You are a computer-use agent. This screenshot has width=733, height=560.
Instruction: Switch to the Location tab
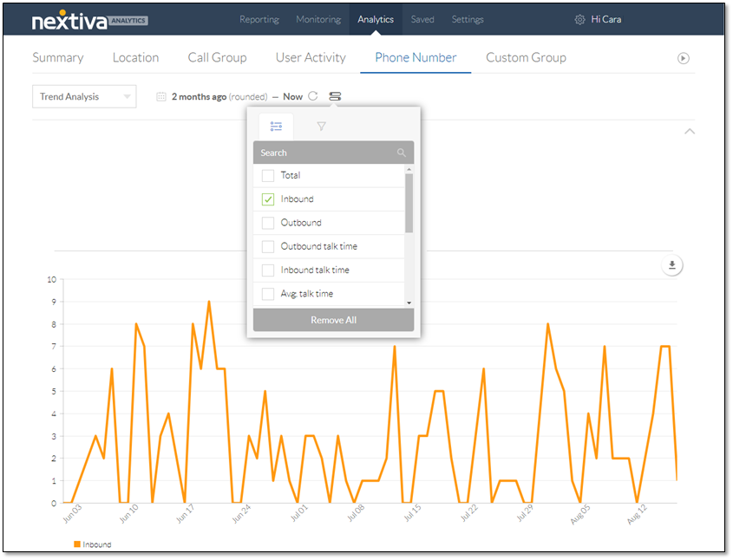(x=135, y=58)
